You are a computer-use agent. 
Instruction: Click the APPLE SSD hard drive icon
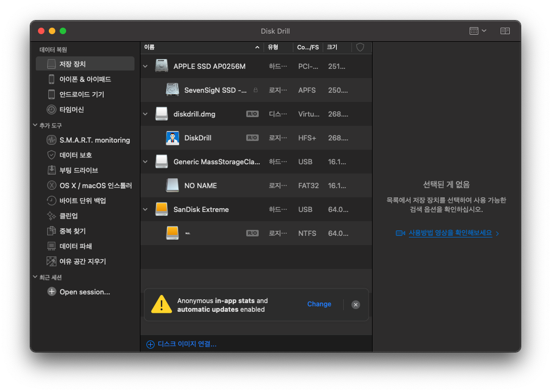click(x=162, y=66)
